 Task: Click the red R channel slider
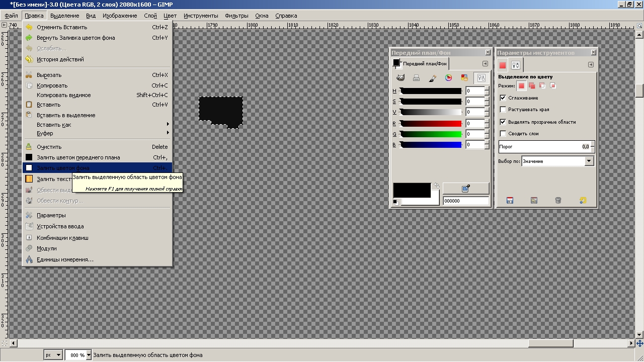pyautogui.click(x=430, y=123)
